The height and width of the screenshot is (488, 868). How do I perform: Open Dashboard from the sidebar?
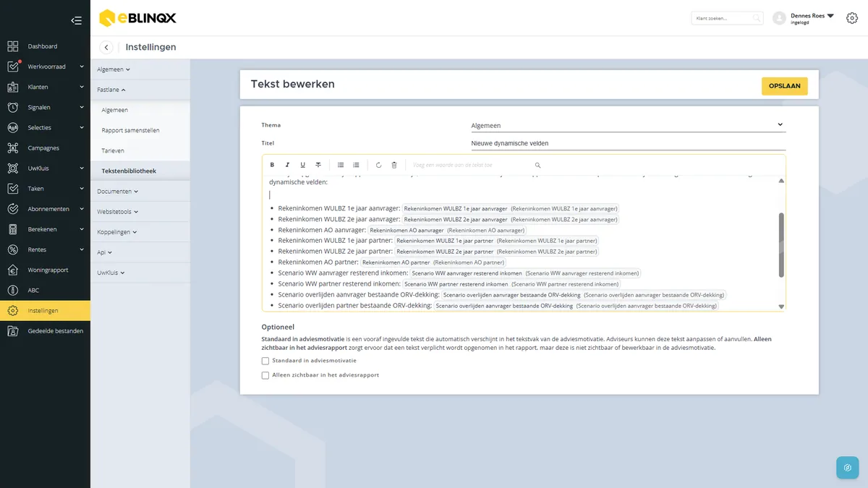point(45,46)
